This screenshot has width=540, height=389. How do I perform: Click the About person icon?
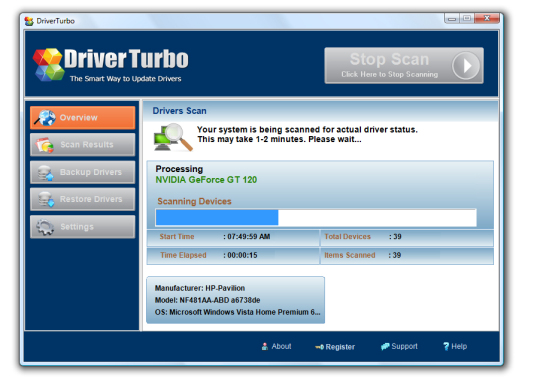264,346
